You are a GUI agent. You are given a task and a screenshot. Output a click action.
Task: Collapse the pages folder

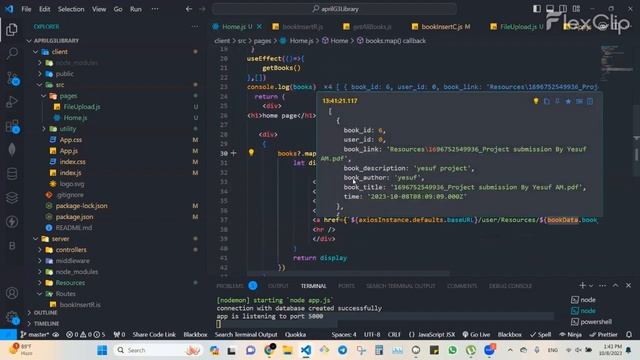point(44,96)
